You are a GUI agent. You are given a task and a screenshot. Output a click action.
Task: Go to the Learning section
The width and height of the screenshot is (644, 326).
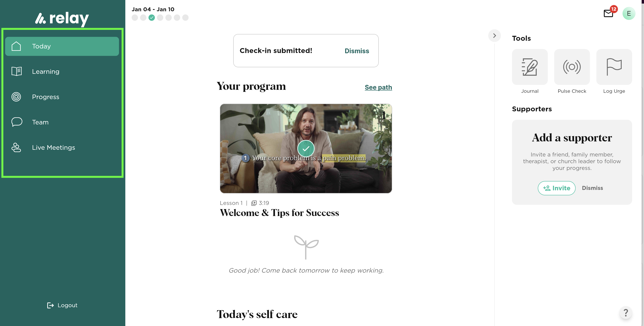coord(45,72)
